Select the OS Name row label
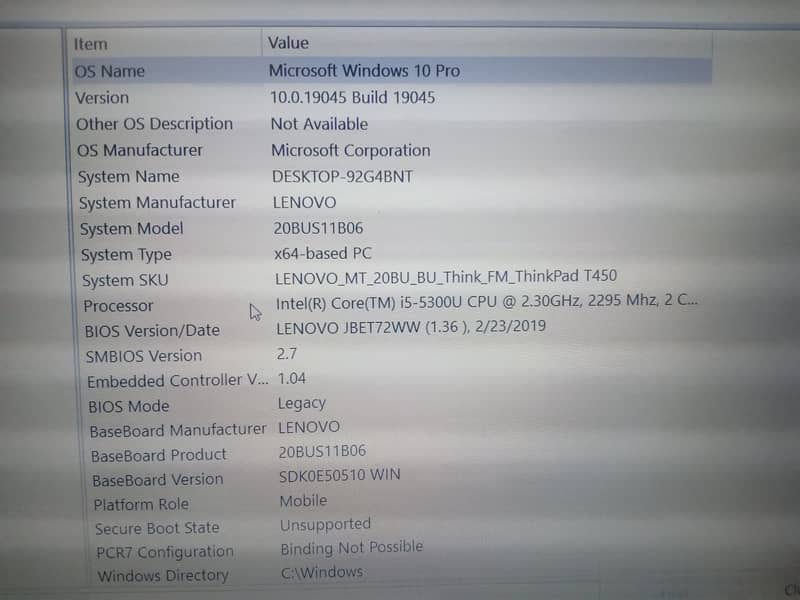Viewport: 800px width, 600px height. tap(109, 71)
